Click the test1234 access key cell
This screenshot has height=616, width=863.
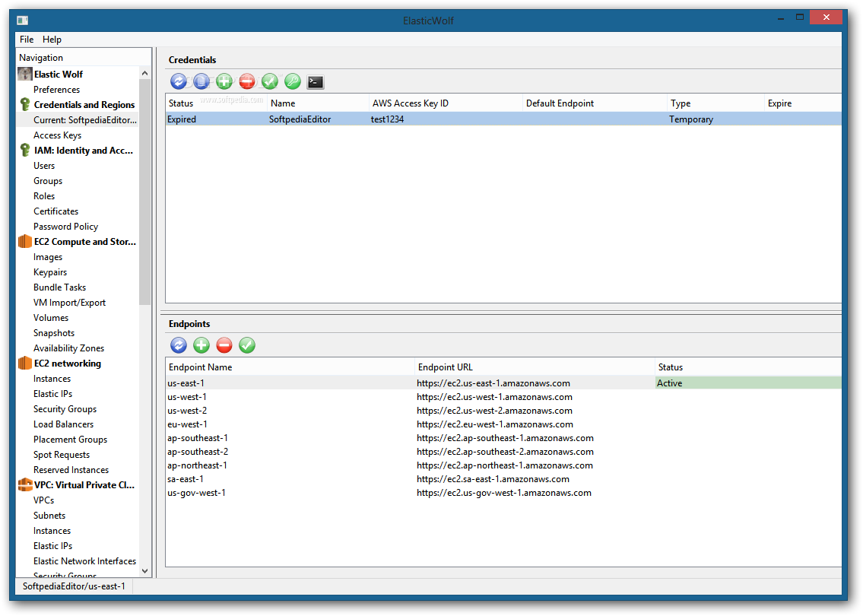pos(388,119)
